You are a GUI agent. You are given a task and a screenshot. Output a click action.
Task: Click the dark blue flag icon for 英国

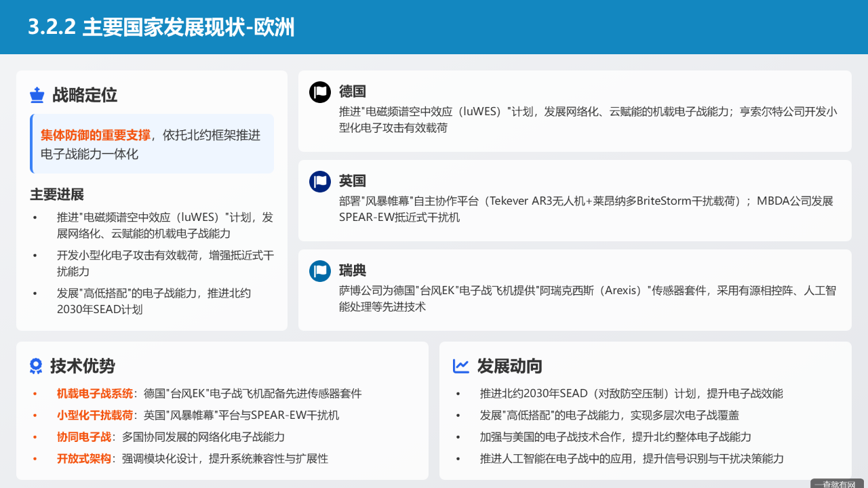[x=320, y=181]
